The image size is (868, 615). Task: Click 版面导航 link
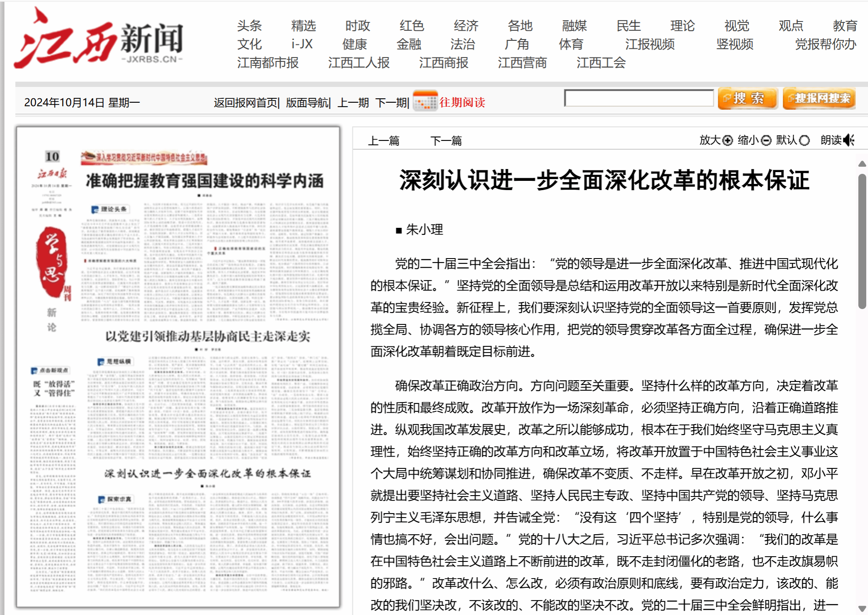(x=308, y=102)
